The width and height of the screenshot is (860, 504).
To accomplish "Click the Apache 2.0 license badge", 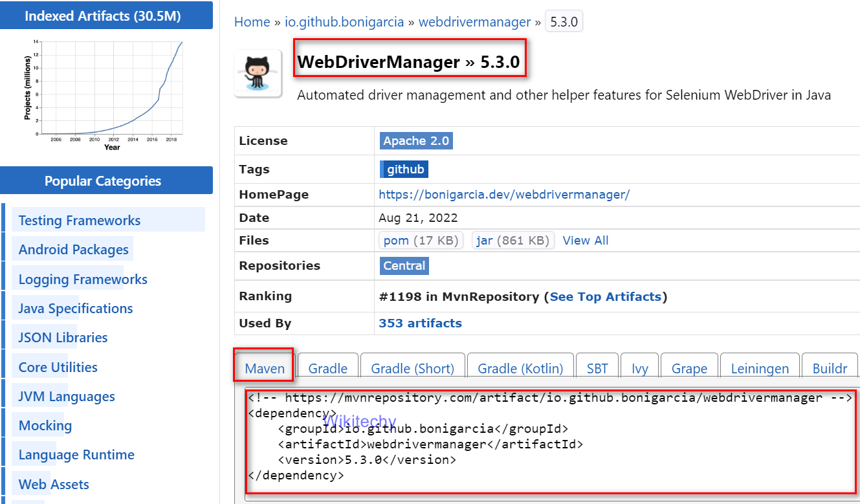I will pyautogui.click(x=415, y=141).
